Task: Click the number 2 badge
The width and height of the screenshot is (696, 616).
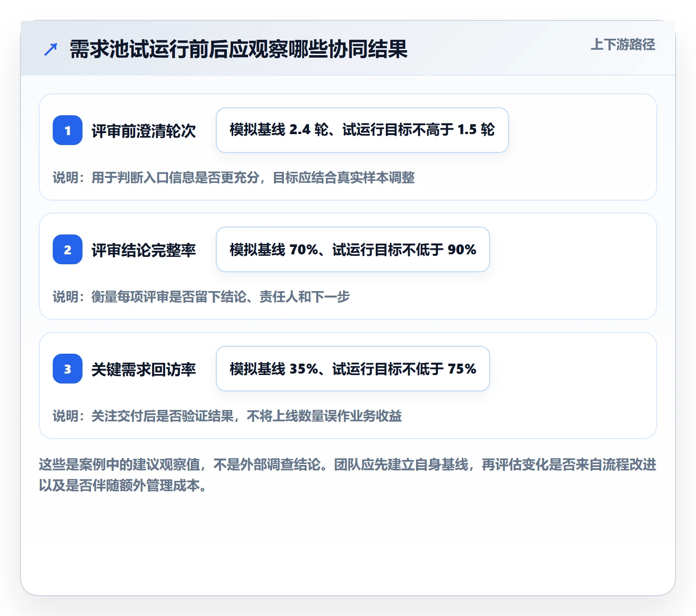Action: pos(68,249)
